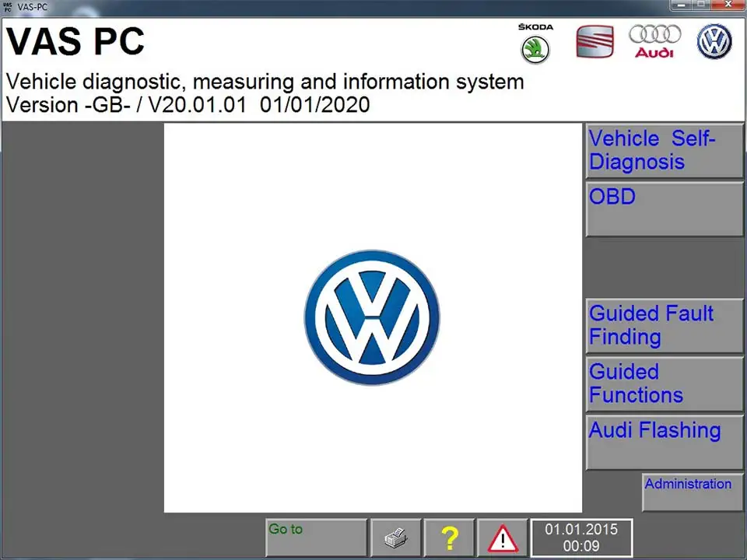747x560 pixels.
Task: Click the 01.01.2015 date and time display
Action: coord(581,537)
